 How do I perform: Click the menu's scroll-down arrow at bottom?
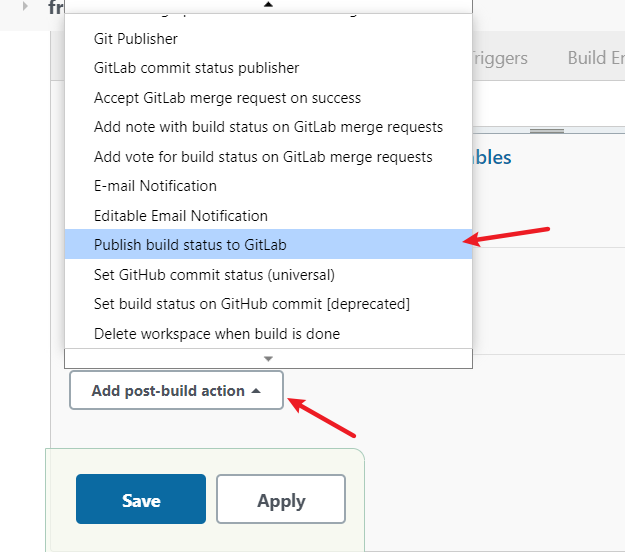click(x=268, y=359)
